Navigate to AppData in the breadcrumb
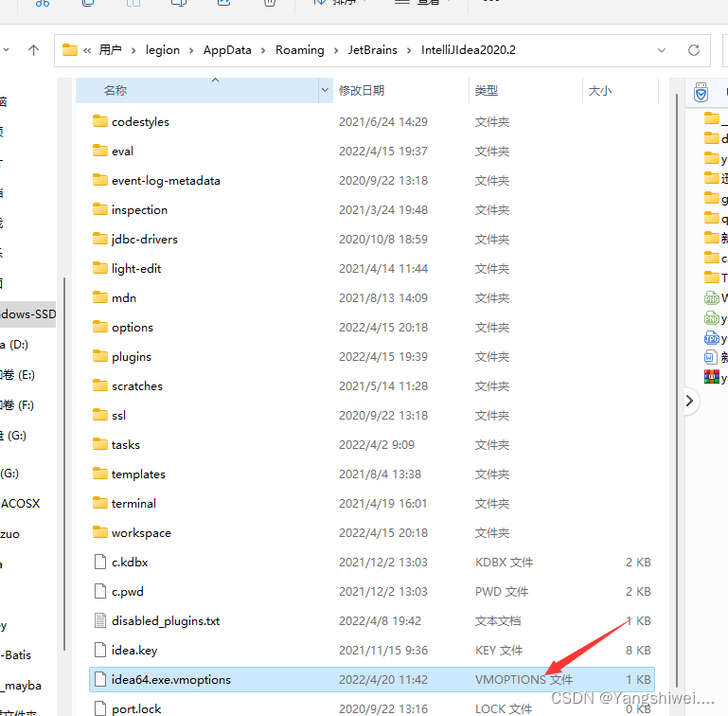The height and width of the screenshot is (716, 728). pos(227,49)
